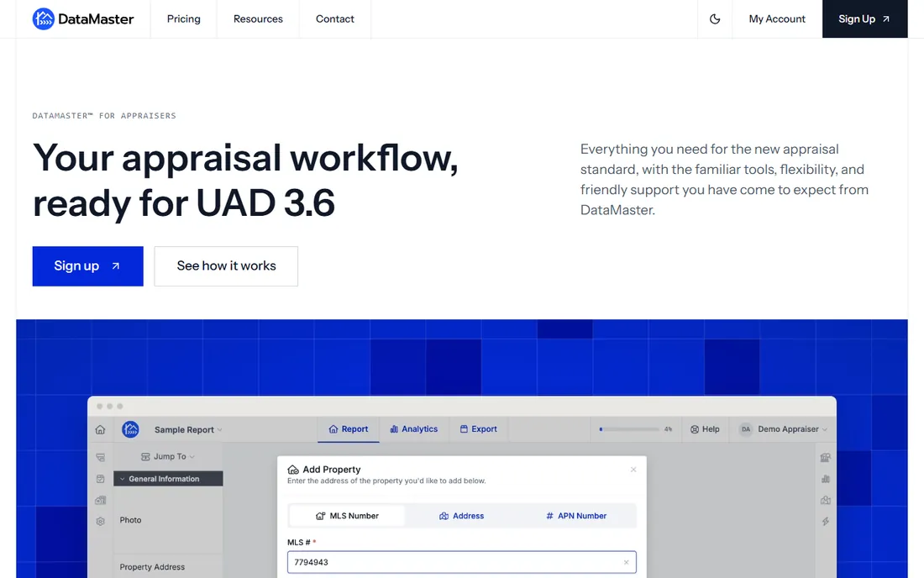Open the Jump To dropdown
Image resolution: width=924 pixels, height=578 pixels.
168,457
